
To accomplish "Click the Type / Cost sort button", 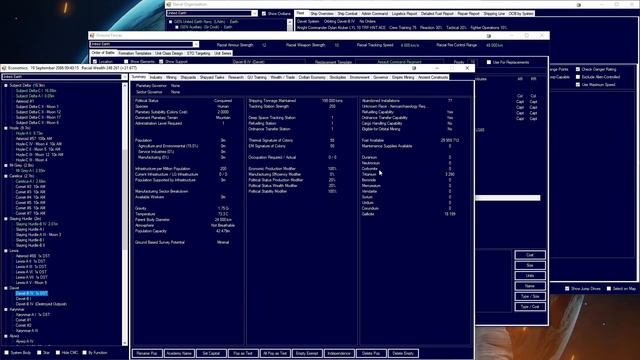I will (x=530, y=307).
